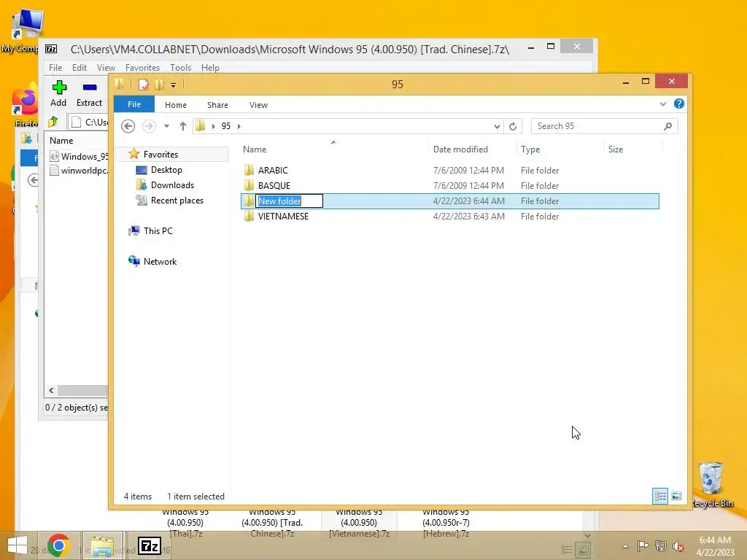Open Google Chrome from the taskbar
The height and width of the screenshot is (560, 747).
(x=59, y=545)
